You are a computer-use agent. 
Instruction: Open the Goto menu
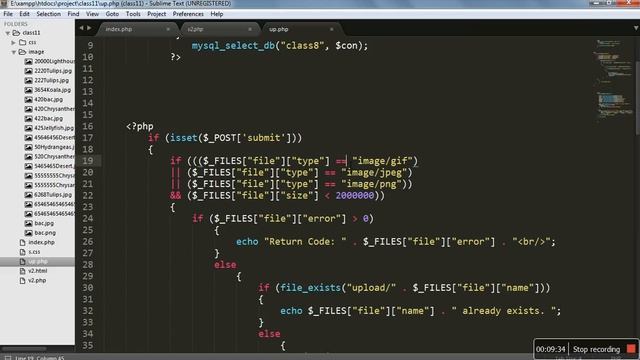(x=112, y=14)
